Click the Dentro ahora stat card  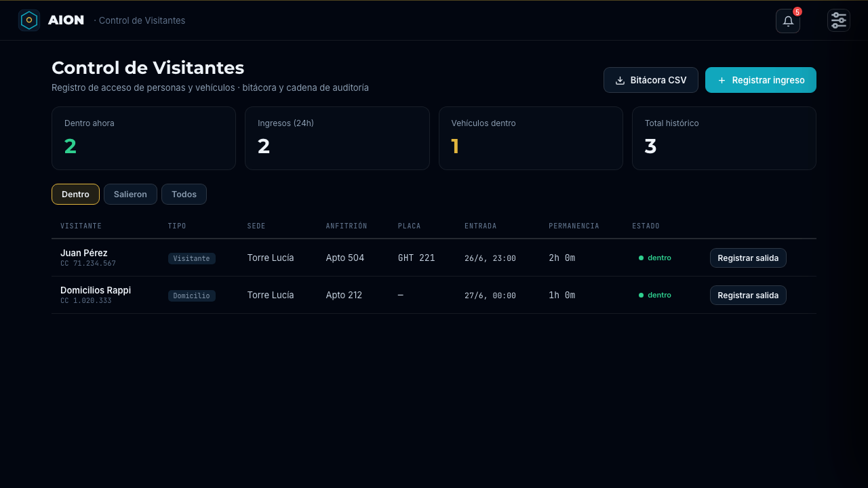tap(144, 138)
